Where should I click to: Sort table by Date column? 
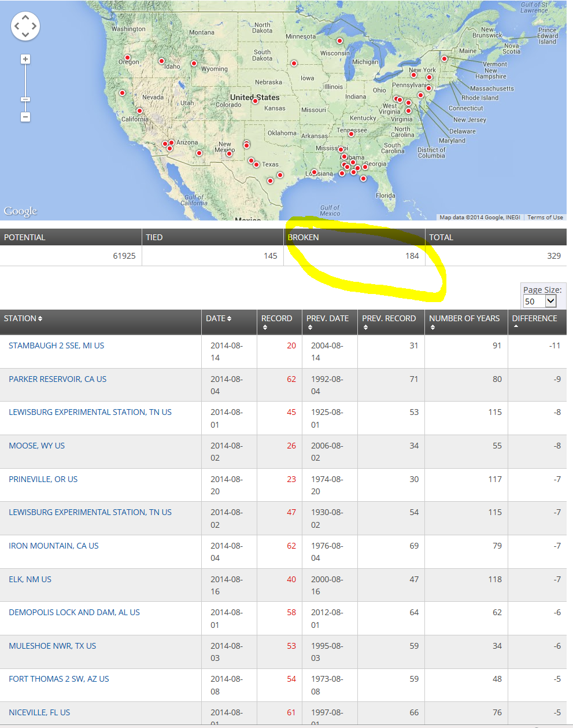pos(219,318)
